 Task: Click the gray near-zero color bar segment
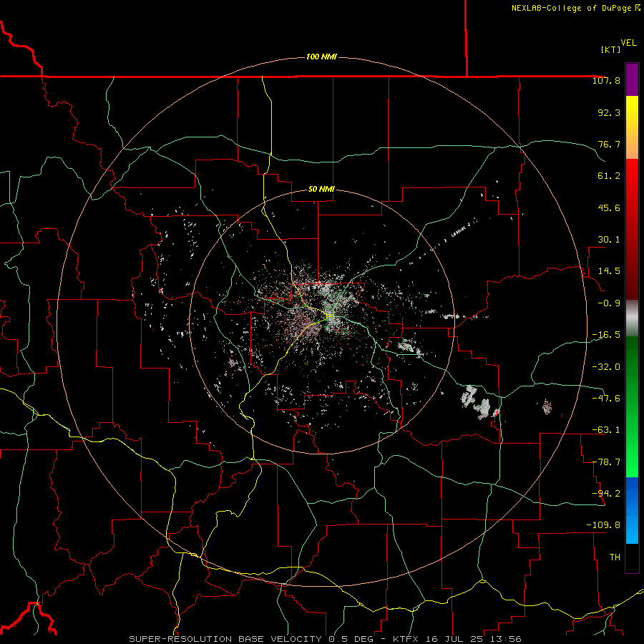(632, 318)
